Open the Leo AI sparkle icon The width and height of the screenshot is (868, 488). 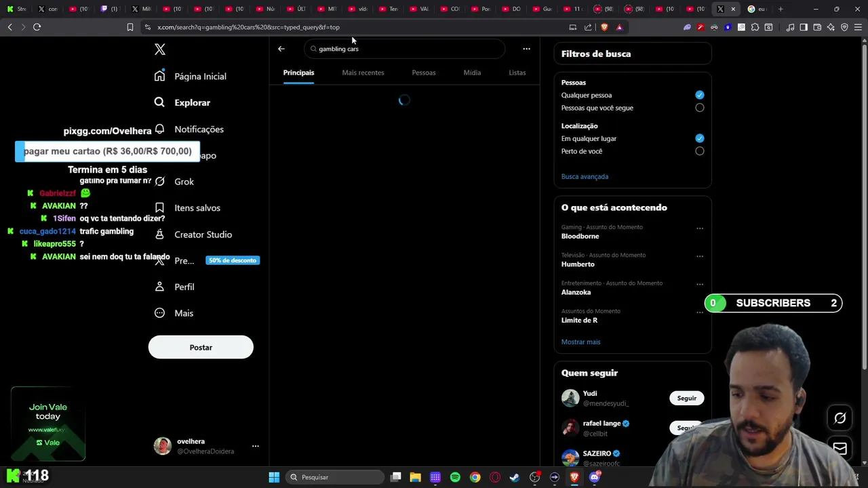(x=831, y=27)
